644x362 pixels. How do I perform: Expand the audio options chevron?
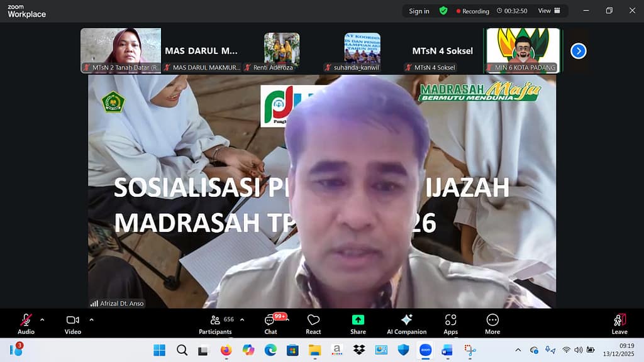42,319
